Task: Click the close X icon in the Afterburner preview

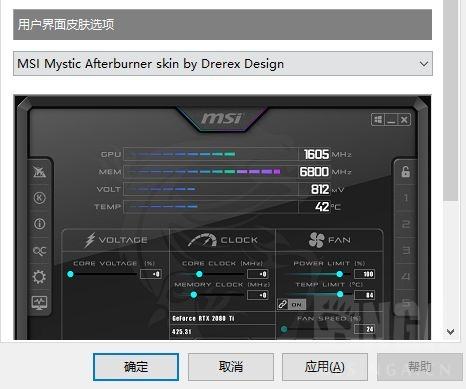Action: 404,120
